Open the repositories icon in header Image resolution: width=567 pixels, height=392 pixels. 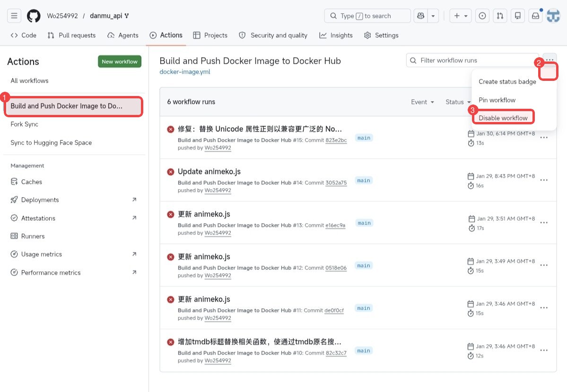pyautogui.click(x=517, y=16)
